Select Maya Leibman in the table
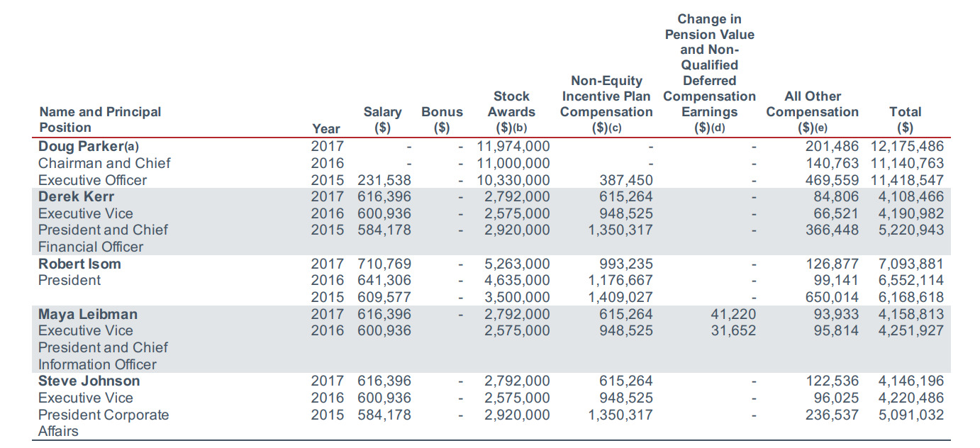Image resolution: width=980 pixels, height=448 pixels. pos(88,315)
